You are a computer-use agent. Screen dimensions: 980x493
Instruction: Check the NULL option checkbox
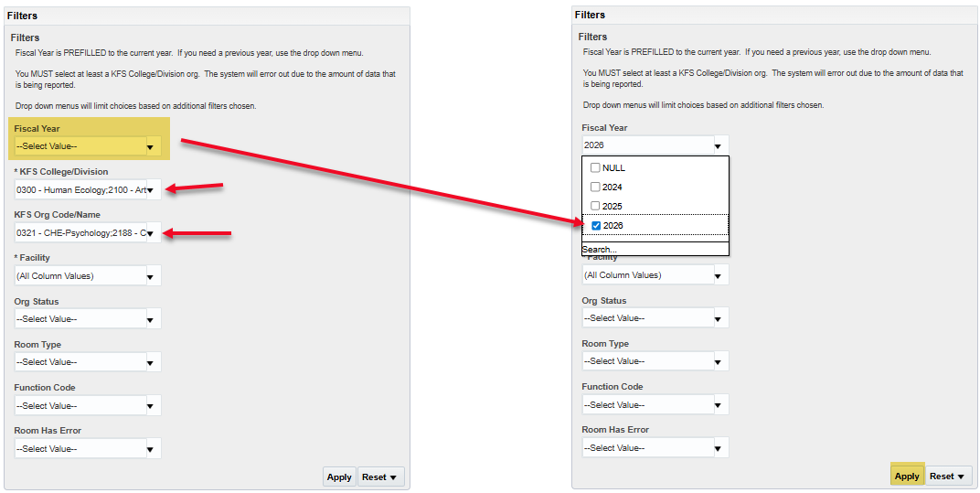coord(595,168)
